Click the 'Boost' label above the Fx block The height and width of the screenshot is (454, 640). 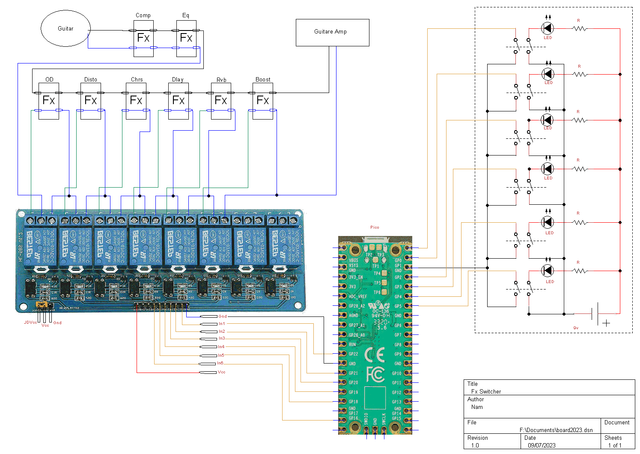(263, 79)
